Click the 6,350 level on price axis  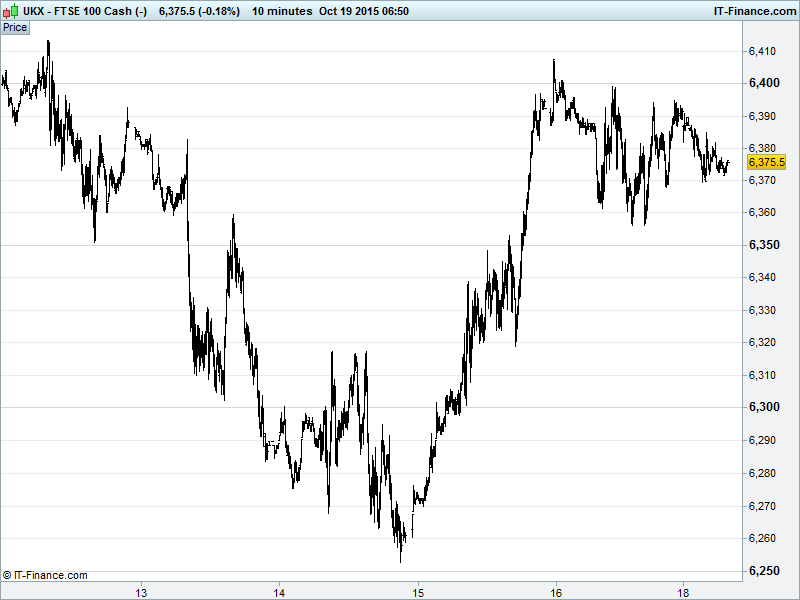point(764,245)
